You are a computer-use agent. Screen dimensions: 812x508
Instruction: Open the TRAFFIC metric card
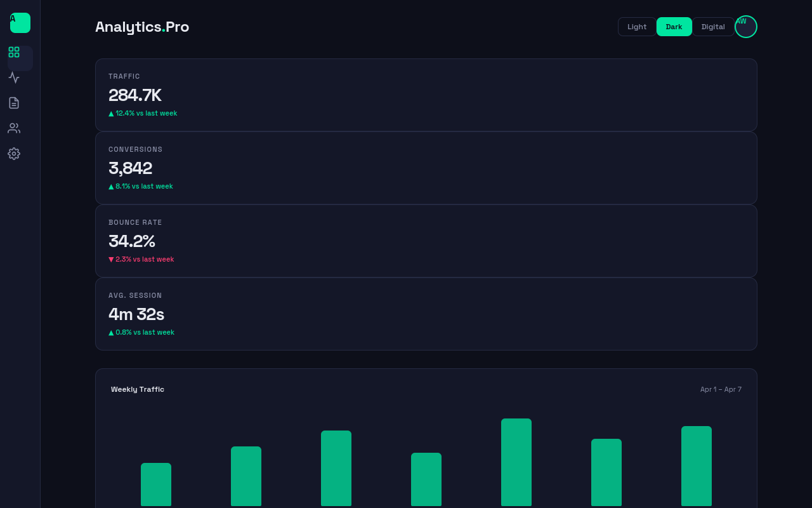pos(426,95)
